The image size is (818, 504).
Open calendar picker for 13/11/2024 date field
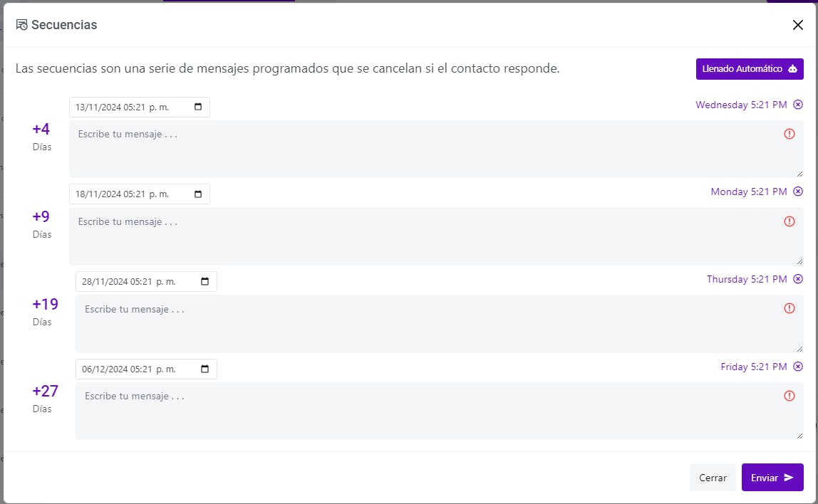click(198, 107)
